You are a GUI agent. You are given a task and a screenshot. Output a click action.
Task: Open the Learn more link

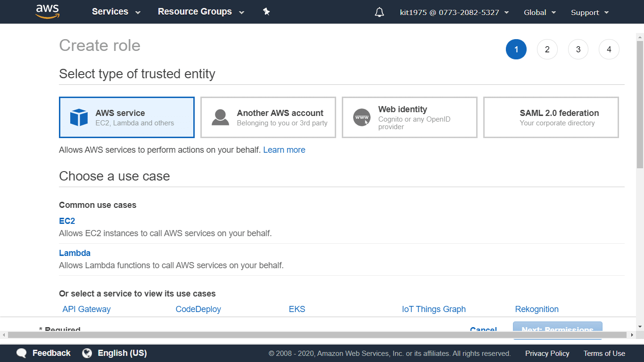pyautogui.click(x=284, y=149)
